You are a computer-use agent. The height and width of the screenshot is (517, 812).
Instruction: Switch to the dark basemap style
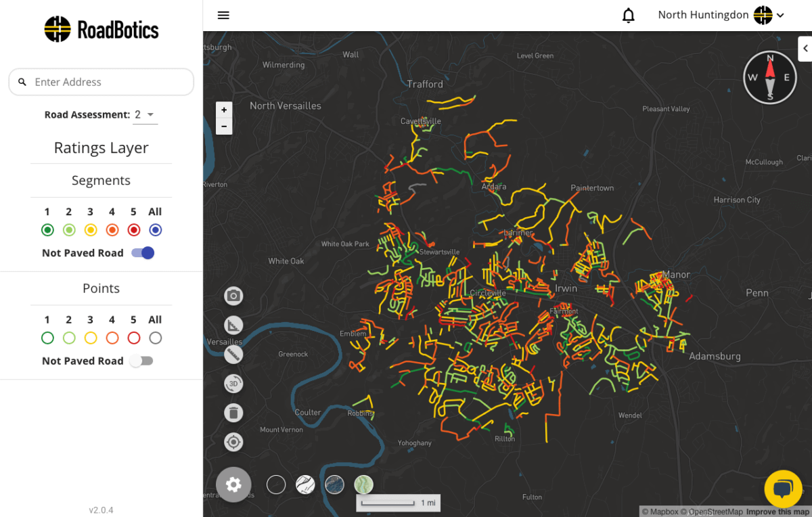coord(276,485)
